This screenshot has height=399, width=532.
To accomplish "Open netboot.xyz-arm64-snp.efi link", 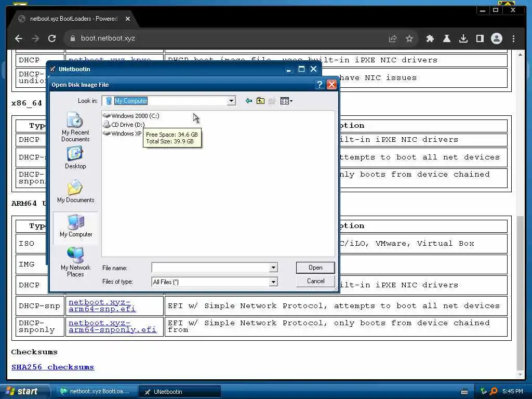I will [102, 305].
